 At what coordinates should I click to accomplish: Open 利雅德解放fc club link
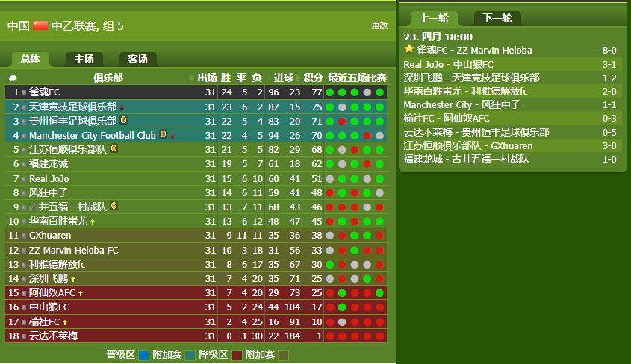point(57,264)
